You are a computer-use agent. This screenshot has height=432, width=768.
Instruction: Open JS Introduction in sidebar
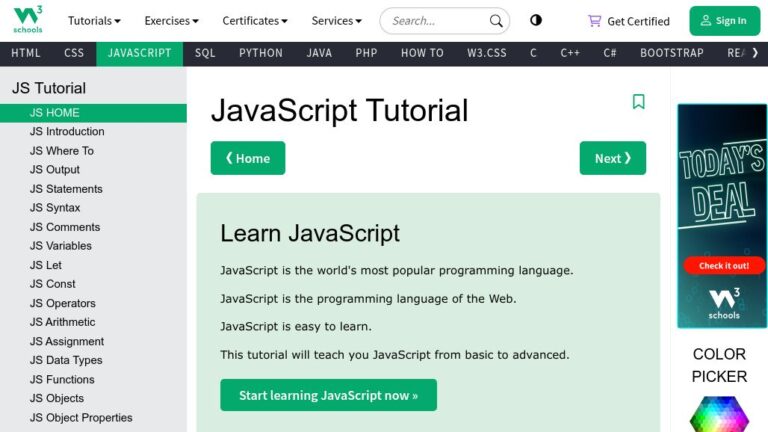tap(93, 132)
